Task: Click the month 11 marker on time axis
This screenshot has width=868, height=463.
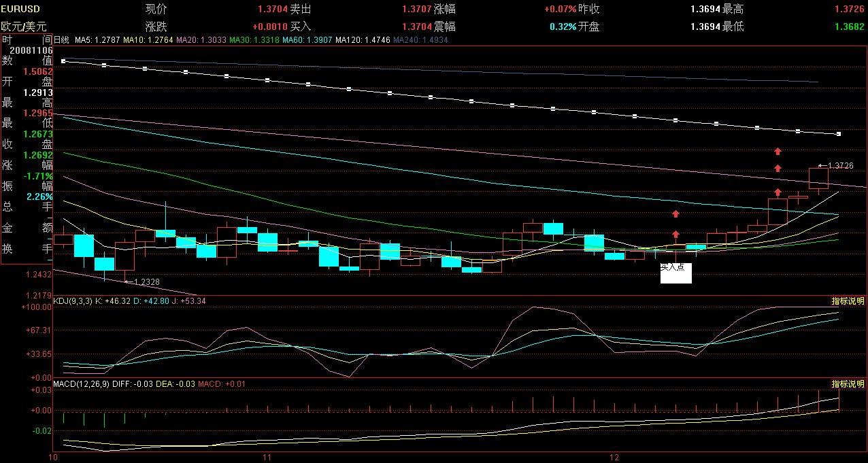Action: click(267, 456)
